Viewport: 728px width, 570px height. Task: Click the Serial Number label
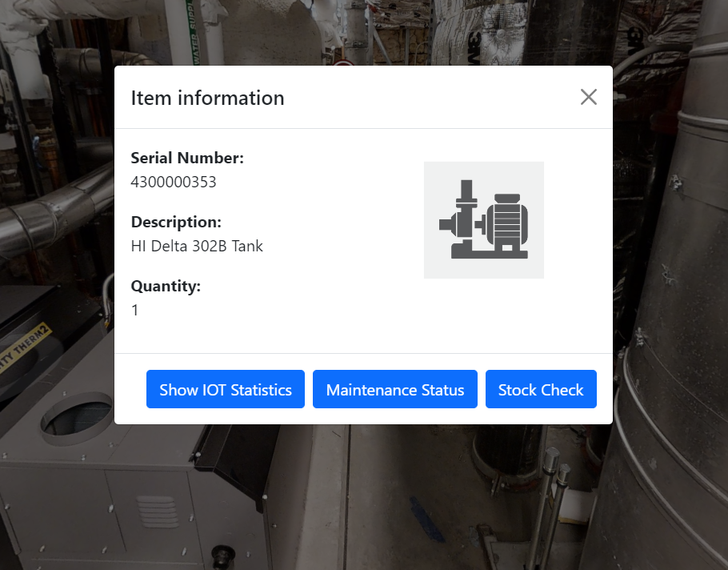187,159
